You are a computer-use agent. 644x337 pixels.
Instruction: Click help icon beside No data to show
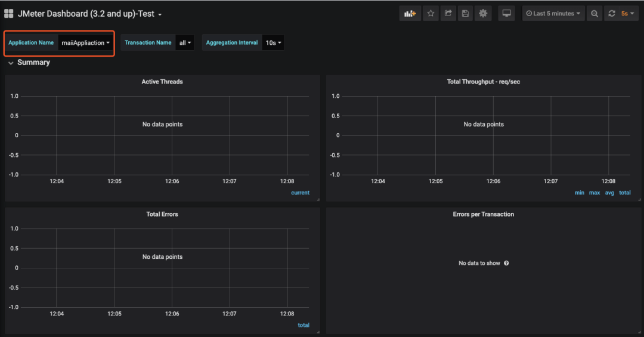point(506,263)
